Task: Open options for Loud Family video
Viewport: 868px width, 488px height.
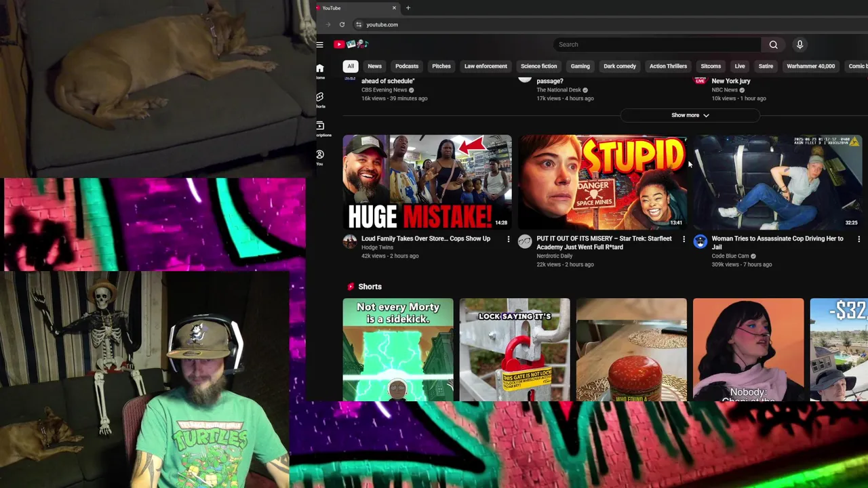Action: click(508, 239)
